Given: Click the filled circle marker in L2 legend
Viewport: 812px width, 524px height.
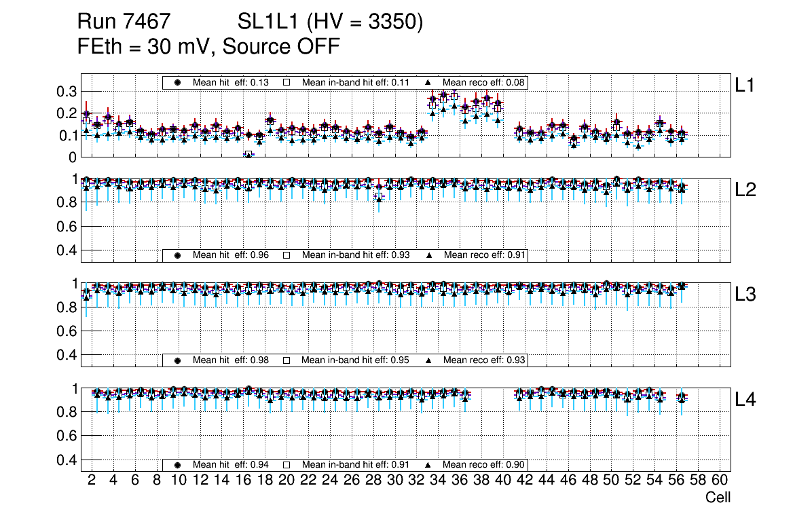Looking at the screenshot, I should 178,255.
